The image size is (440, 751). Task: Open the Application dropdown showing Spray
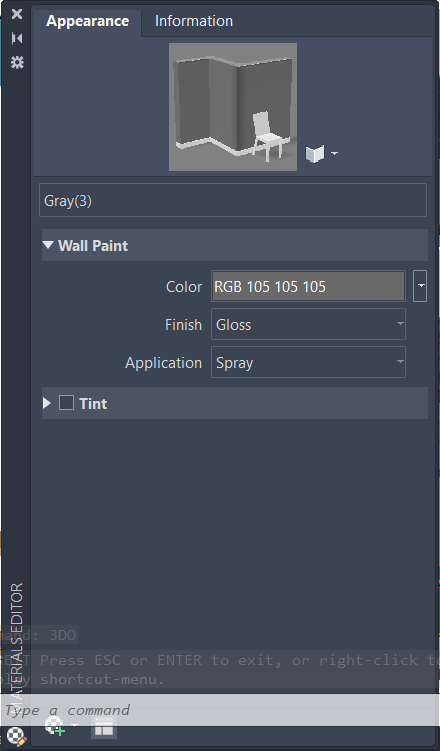[x=308, y=362]
